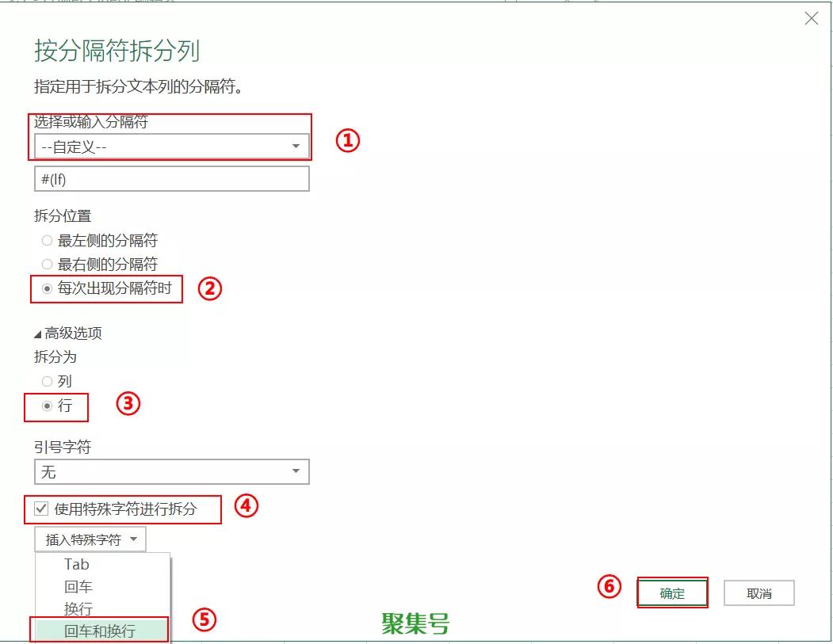Select 回车和换行 in the special character list

[100, 631]
